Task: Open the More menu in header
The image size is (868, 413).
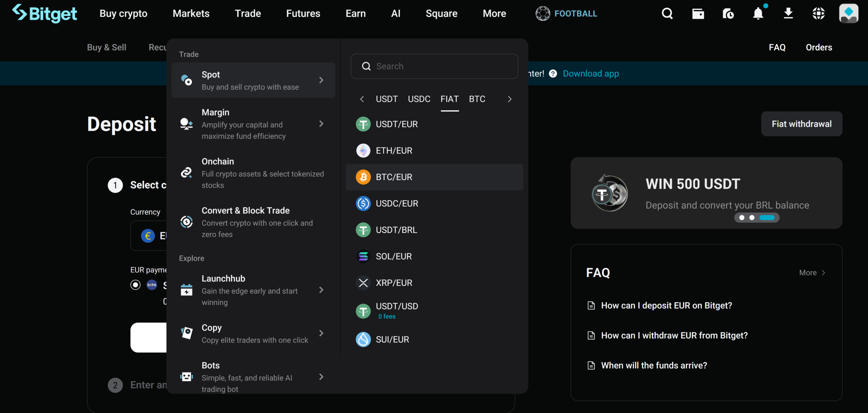Action: click(x=494, y=14)
